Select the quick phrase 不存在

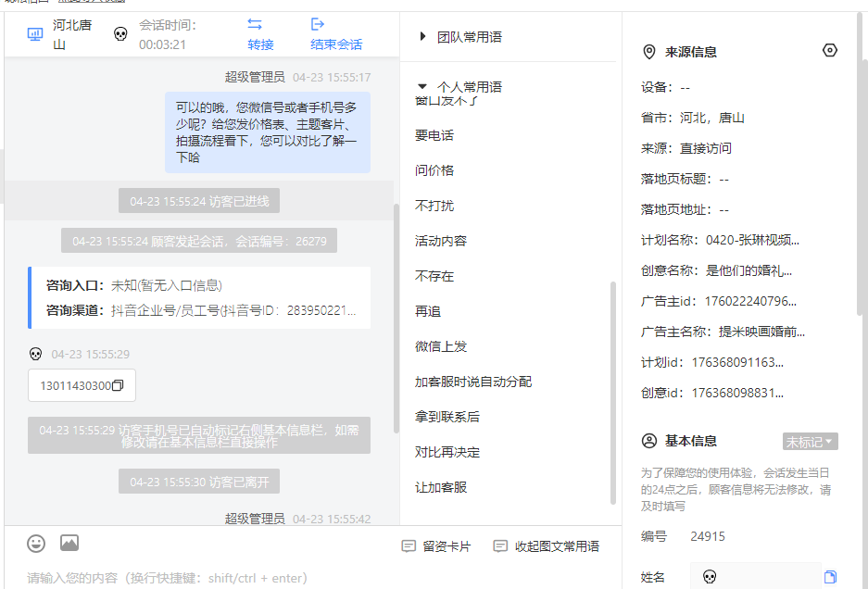434,276
